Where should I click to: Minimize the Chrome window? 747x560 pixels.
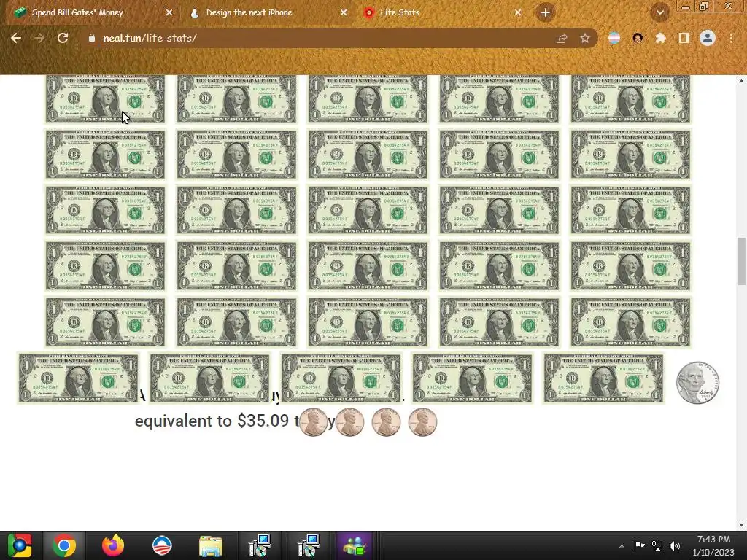pos(686,6)
